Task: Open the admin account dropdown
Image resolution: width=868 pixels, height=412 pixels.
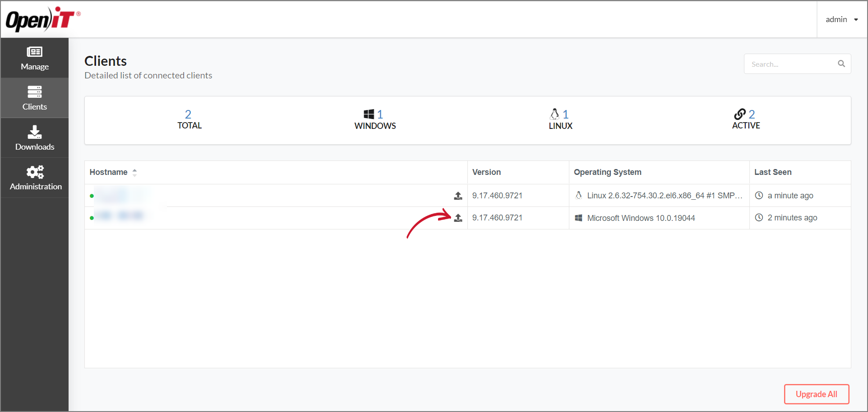Action: pyautogui.click(x=842, y=19)
